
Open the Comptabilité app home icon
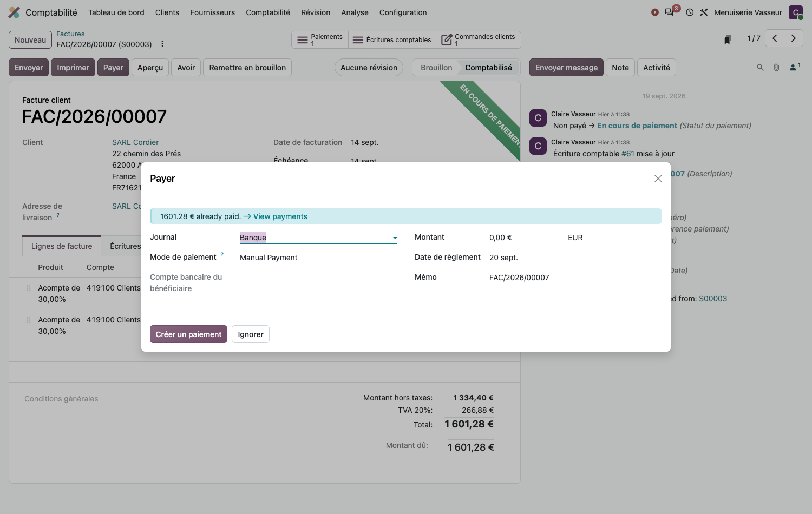[x=14, y=12]
